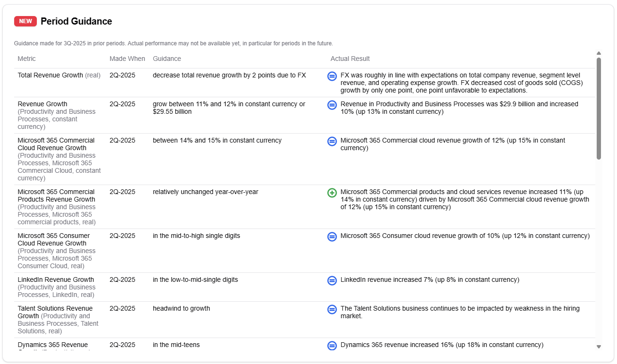Click the Revenue Growth metric for Productivity and Business Processes

point(42,104)
